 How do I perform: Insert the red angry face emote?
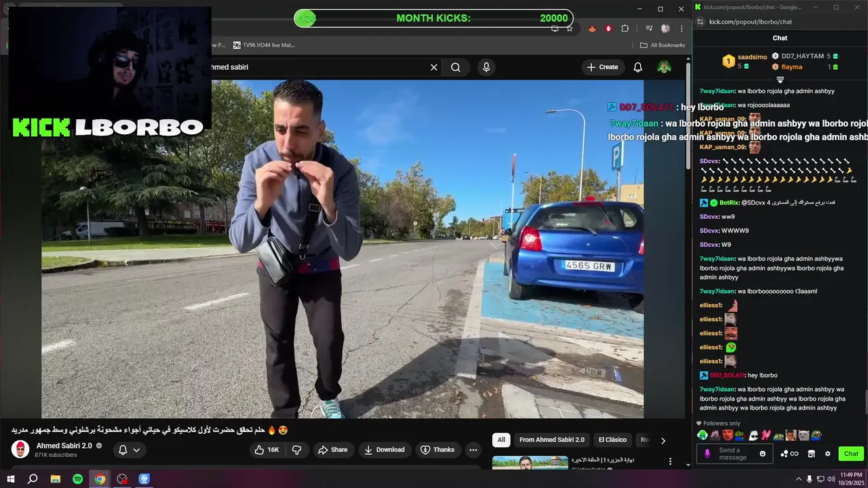[728, 435]
